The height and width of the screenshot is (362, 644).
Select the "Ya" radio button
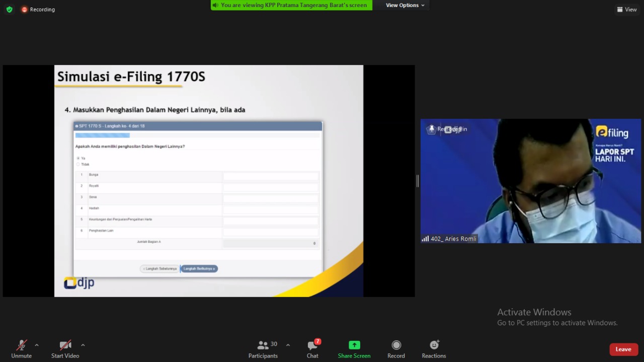point(78,159)
